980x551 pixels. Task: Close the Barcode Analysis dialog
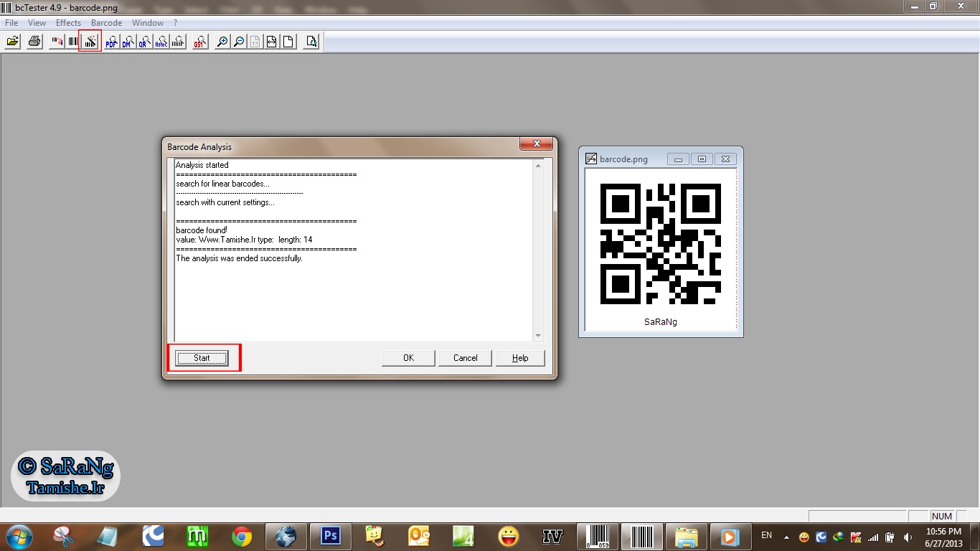[536, 144]
